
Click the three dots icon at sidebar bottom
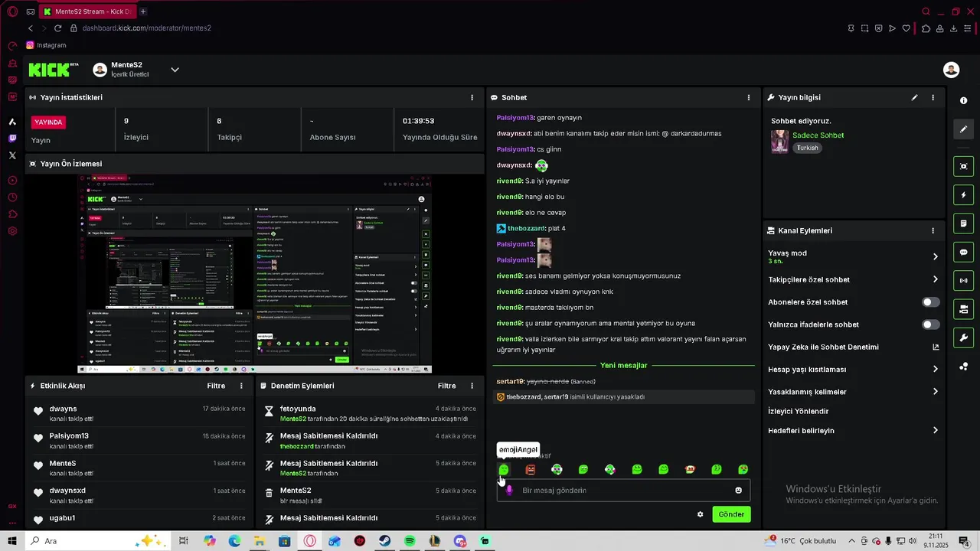pos(963,367)
